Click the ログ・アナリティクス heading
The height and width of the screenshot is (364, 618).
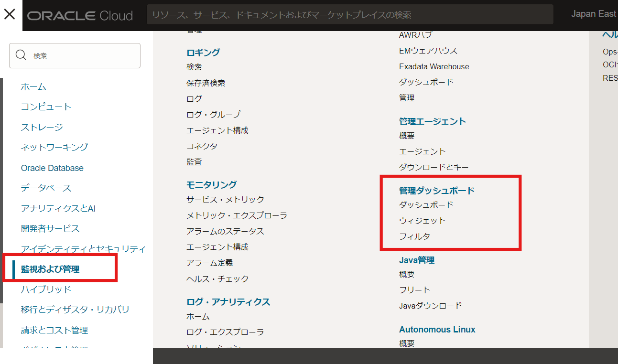[x=228, y=302]
